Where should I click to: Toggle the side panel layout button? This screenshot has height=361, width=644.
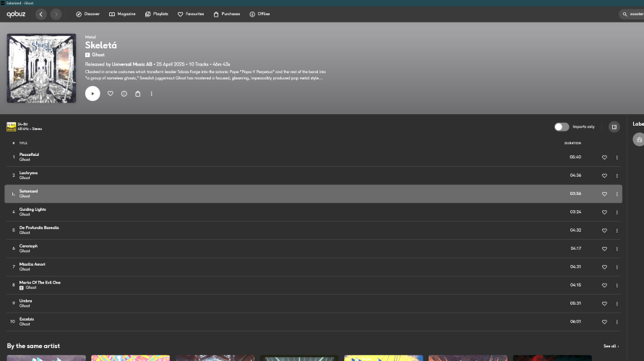point(614,127)
